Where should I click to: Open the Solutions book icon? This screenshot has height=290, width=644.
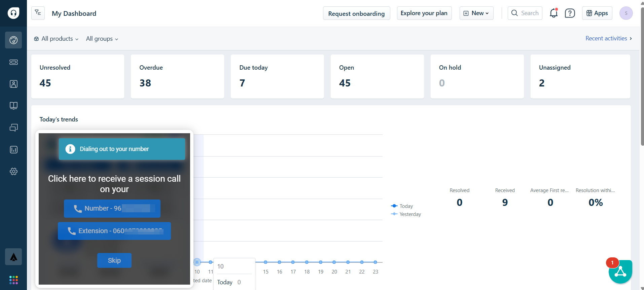coord(13,106)
